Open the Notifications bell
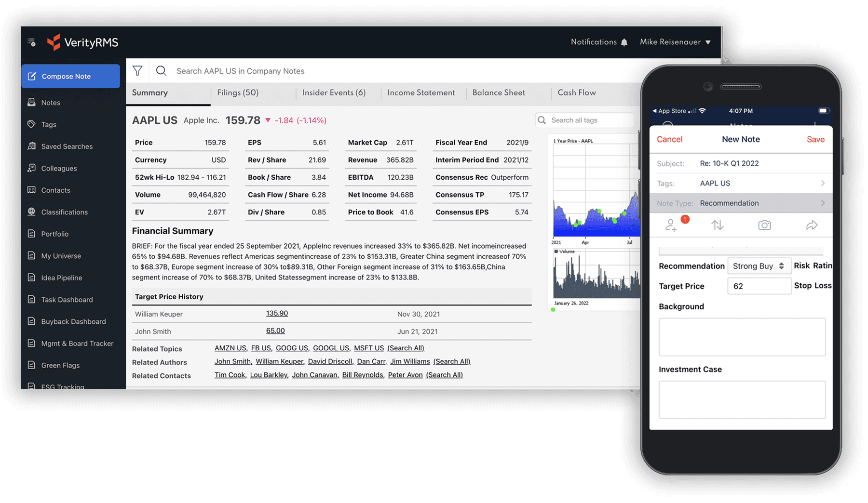This screenshot has height=503, width=868. (x=624, y=42)
